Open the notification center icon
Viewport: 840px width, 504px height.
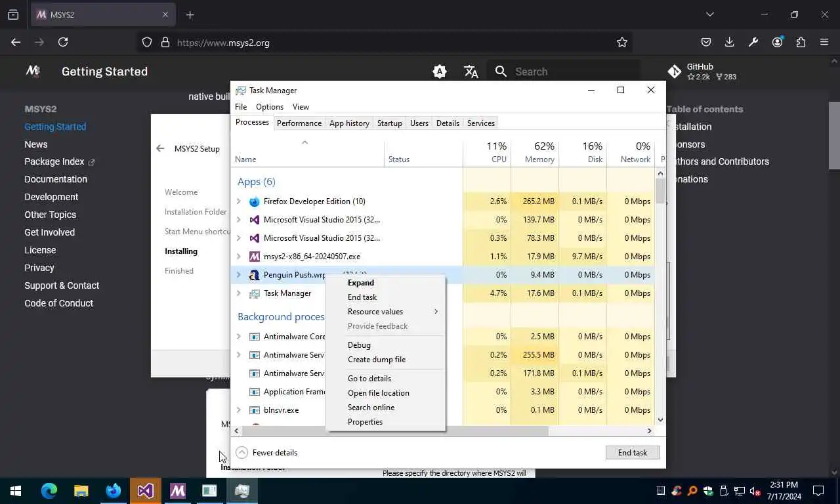coord(818,490)
